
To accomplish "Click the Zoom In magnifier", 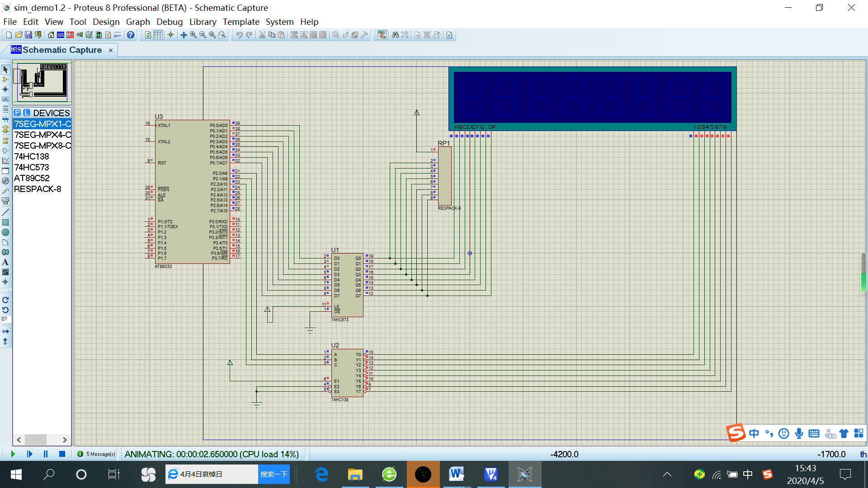I will [193, 35].
